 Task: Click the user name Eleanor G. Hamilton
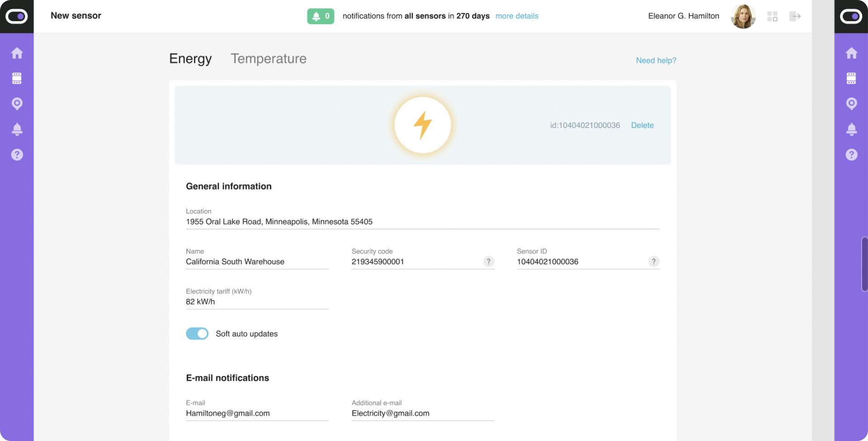point(684,16)
